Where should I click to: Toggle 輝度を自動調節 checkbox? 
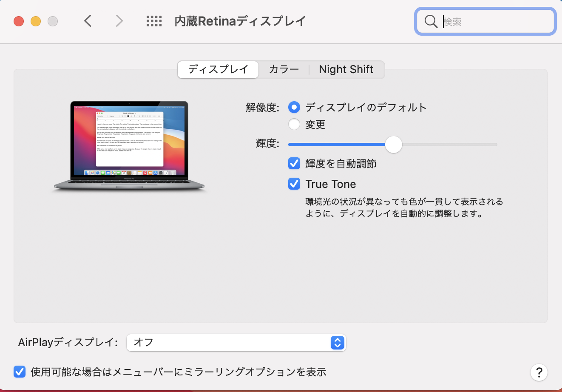pyautogui.click(x=294, y=163)
